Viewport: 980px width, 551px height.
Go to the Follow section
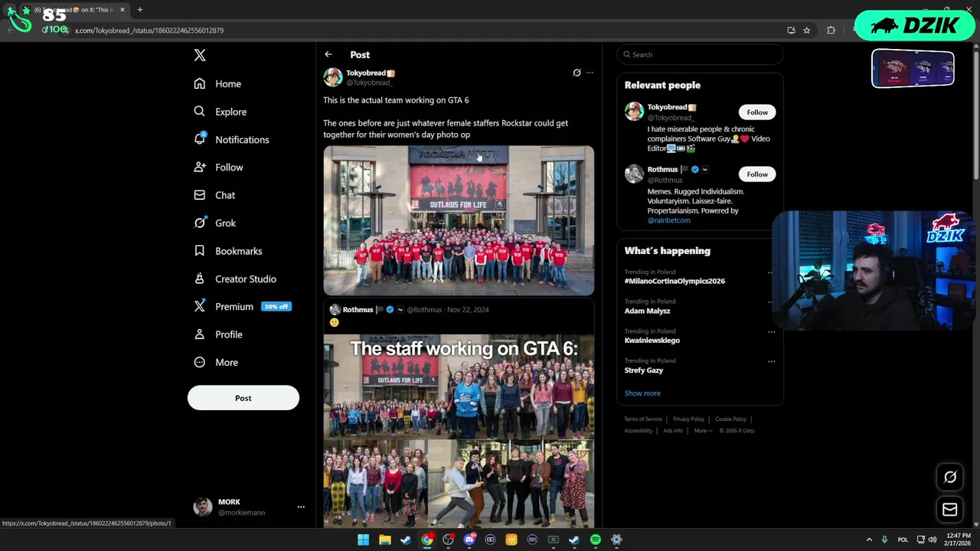coord(219,167)
